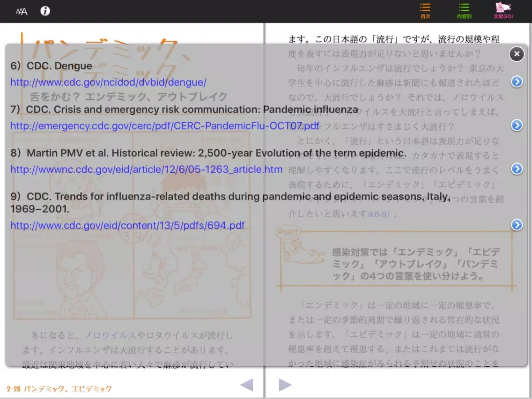The width and height of the screenshot is (532, 399).
Task: Tap the ノロウイルス link in page text
Action: point(110,335)
